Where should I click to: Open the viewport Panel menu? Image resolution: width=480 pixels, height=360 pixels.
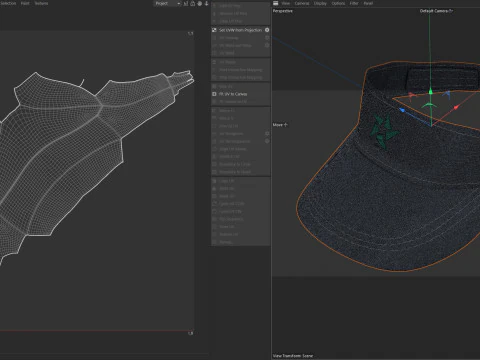click(368, 3)
